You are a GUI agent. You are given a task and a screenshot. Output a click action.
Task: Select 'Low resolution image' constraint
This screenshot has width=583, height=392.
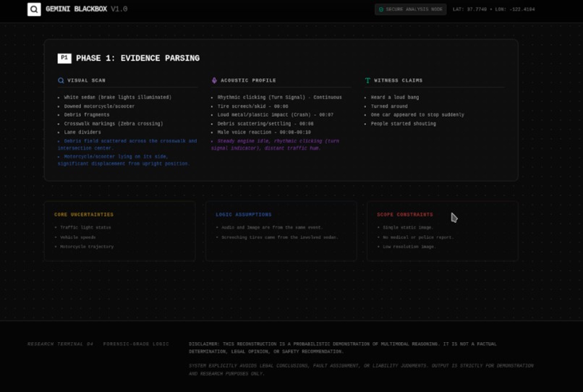pyautogui.click(x=409, y=247)
